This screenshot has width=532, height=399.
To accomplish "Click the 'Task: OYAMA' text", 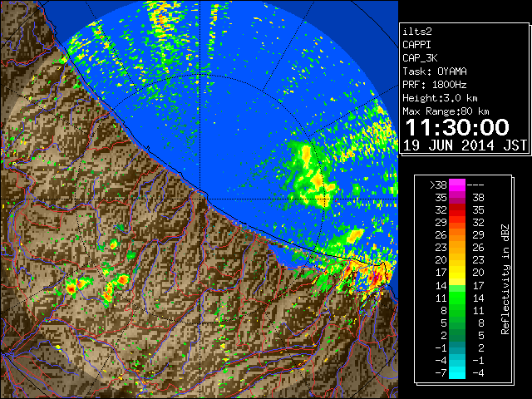I will (x=435, y=71).
